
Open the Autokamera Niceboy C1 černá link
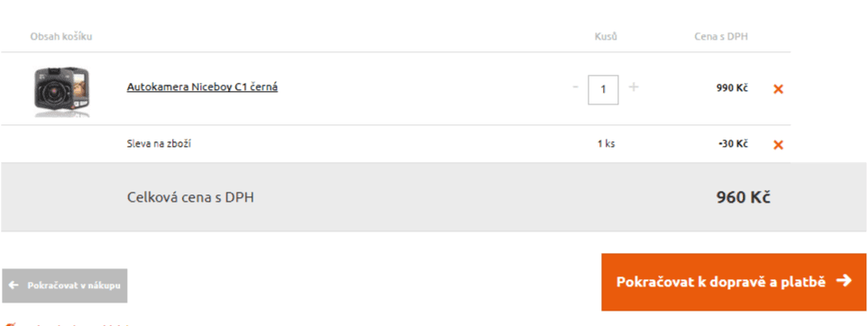point(202,86)
